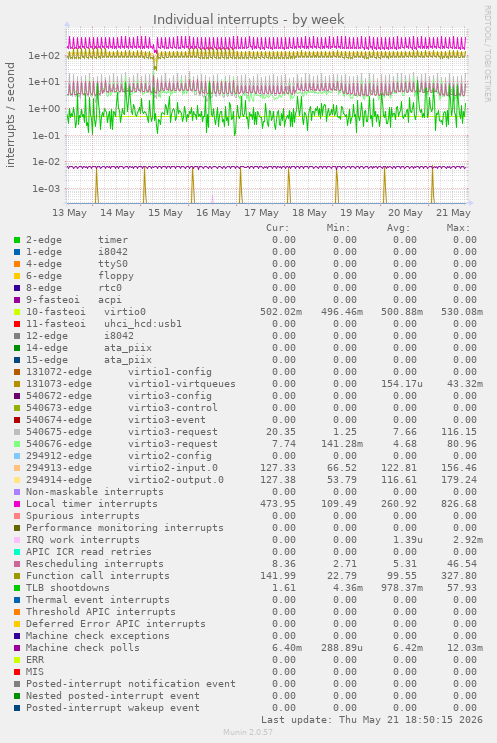Click the Non-maskable interrupts purple swatch
Viewport: 497px width, 743px height.
(17, 492)
